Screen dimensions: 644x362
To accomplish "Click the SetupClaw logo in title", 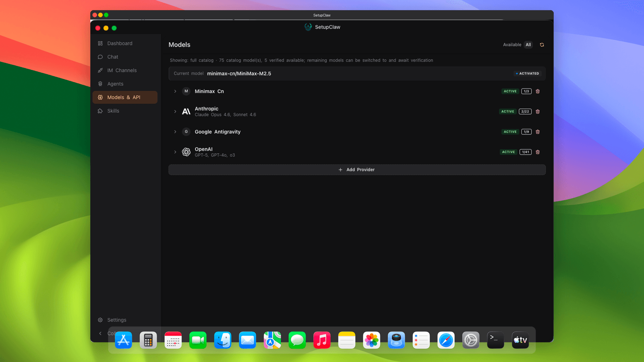I will point(308,27).
